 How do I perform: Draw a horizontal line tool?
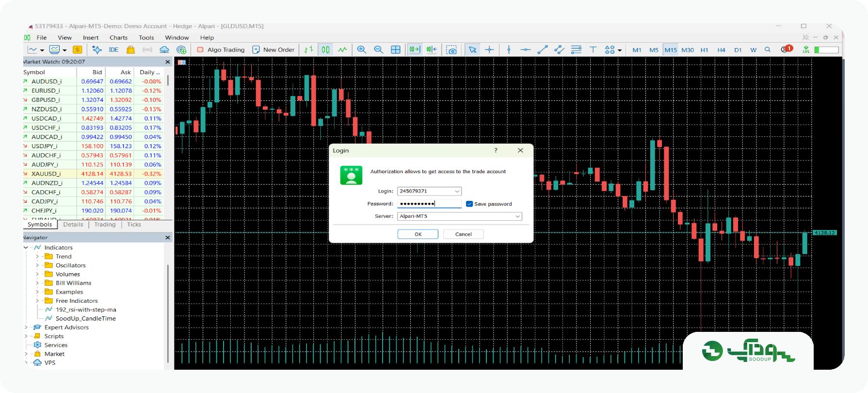[526, 49]
